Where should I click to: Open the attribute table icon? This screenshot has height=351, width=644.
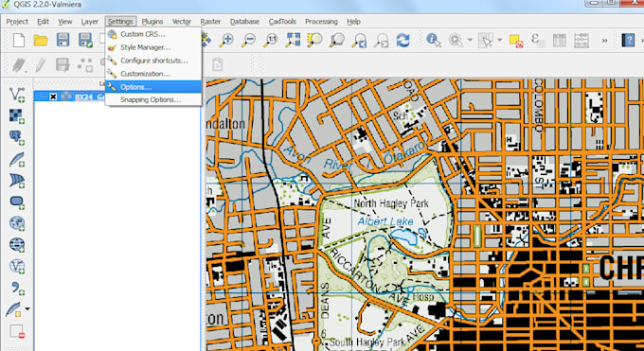click(x=560, y=41)
